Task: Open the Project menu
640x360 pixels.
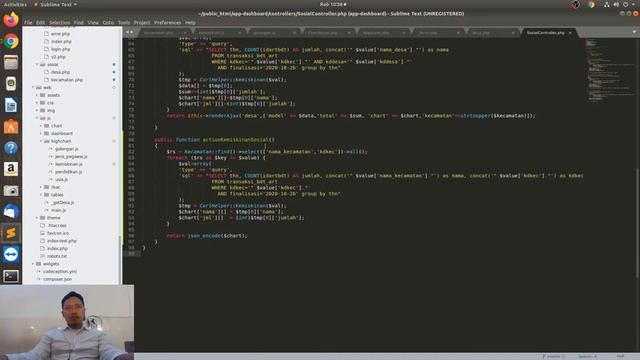Action: pos(142,22)
